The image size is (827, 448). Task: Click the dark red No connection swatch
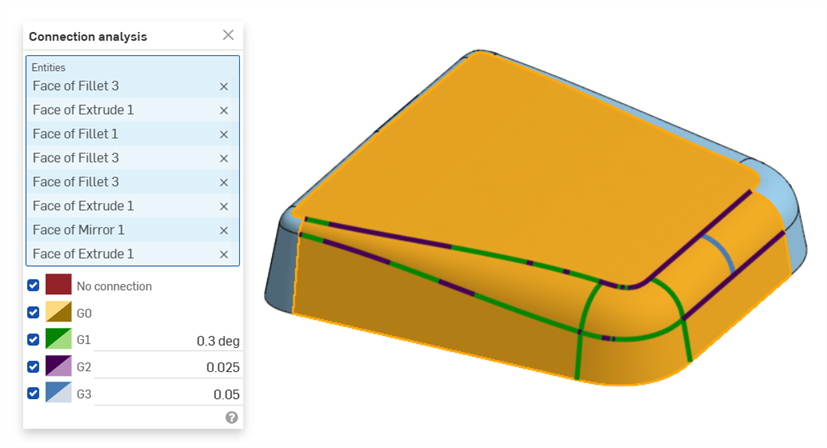pos(58,286)
